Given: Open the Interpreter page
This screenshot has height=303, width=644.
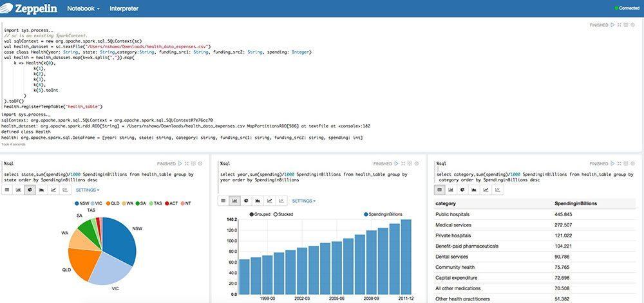Looking at the screenshot, I should pos(124,8).
